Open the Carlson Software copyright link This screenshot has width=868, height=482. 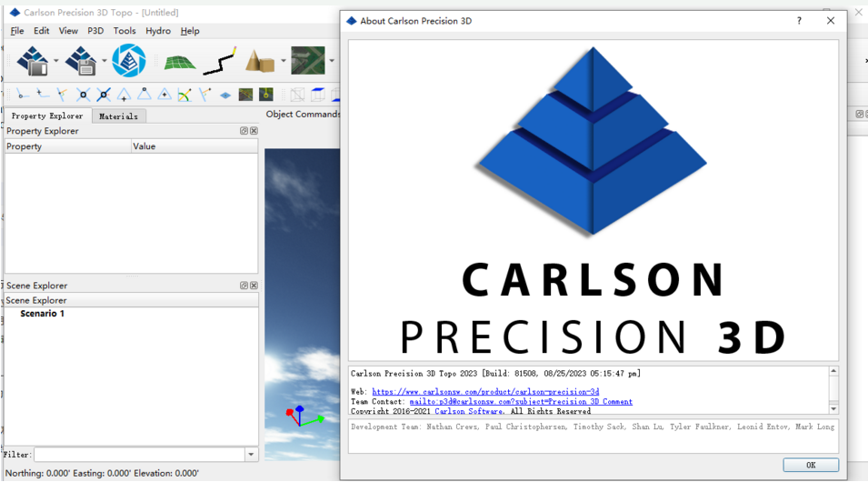[469, 411]
